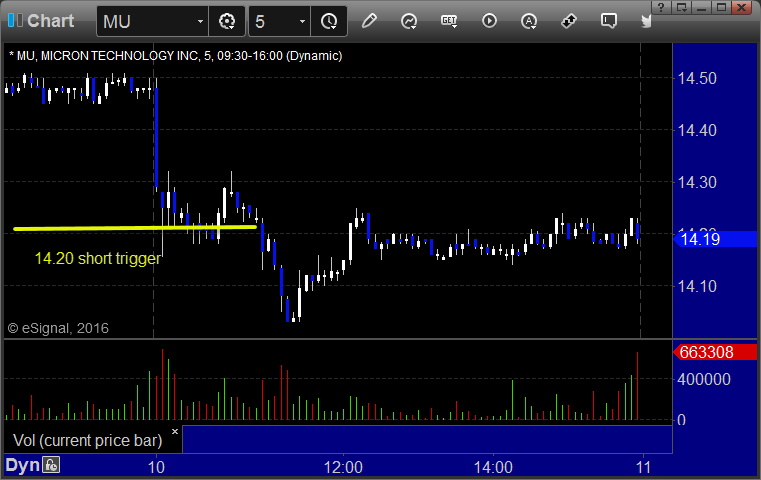Open the help question mark button

tap(661, 7)
